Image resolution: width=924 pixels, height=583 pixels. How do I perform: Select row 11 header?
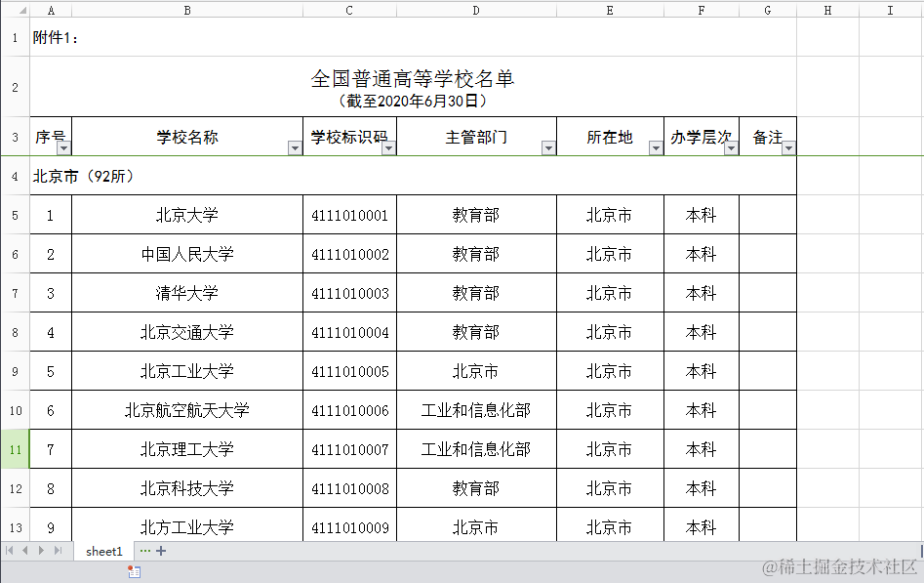(15, 449)
